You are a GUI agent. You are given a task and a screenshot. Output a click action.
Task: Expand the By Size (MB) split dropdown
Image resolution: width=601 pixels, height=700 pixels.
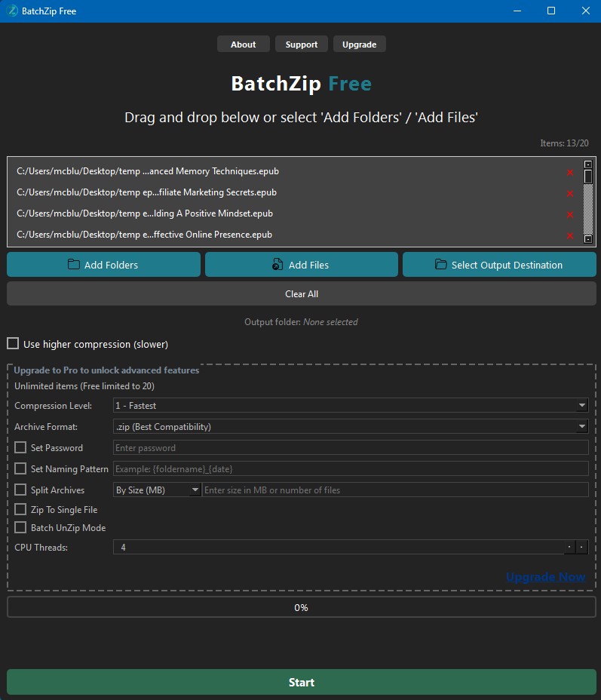click(157, 490)
